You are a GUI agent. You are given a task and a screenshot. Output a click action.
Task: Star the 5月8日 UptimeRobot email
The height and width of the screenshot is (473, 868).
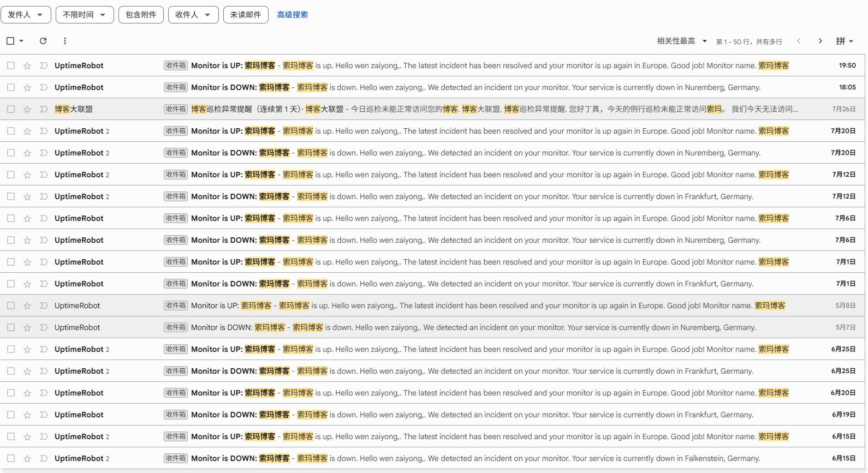coord(27,306)
